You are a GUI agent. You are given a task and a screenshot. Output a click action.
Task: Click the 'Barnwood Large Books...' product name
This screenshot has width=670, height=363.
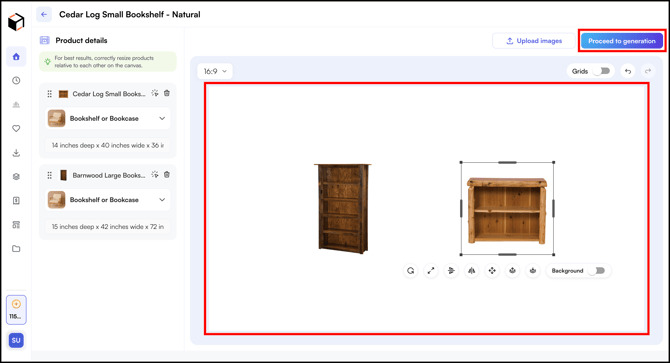[109, 175]
